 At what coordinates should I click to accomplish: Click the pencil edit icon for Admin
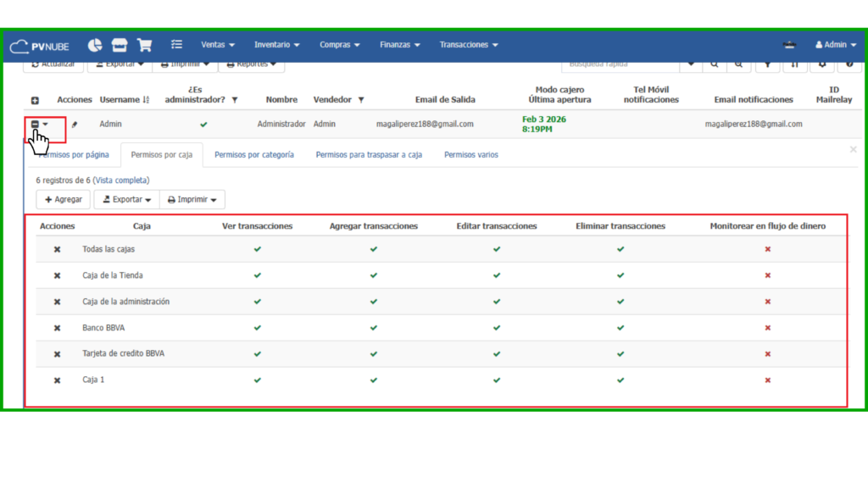tap(74, 125)
